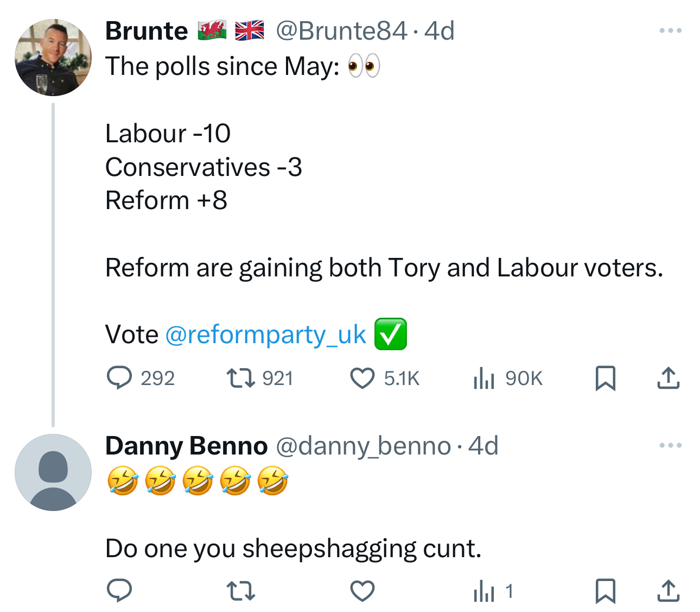Bookmark Brunte's polls tweet

pos(605,378)
